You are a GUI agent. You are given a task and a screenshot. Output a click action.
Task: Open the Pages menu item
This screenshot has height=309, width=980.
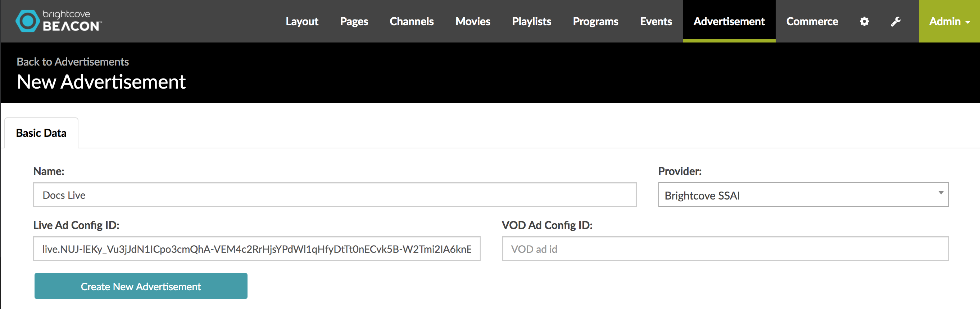354,21
